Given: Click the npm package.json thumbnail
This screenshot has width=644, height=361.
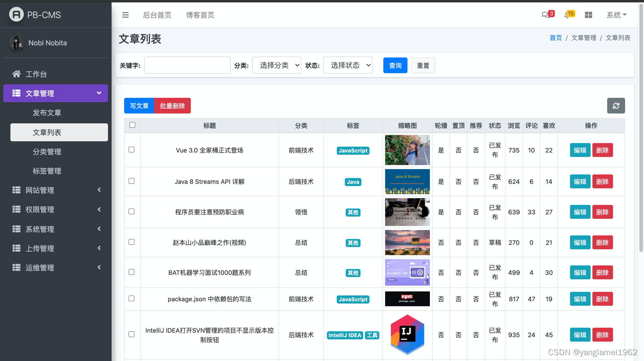Looking at the screenshot, I should (408, 299).
